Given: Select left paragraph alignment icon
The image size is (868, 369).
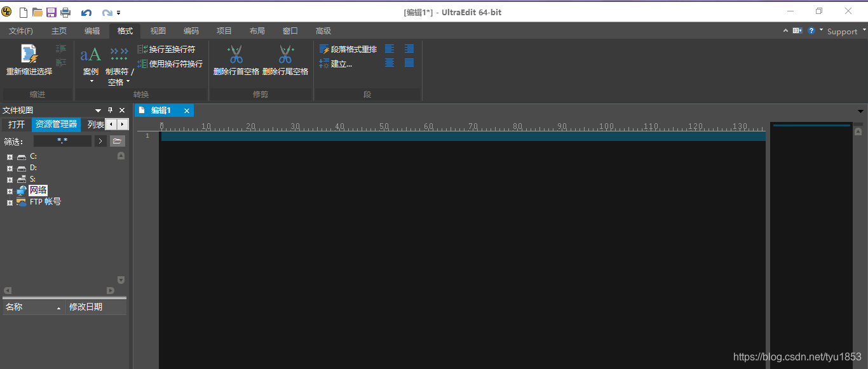Looking at the screenshot, I should click(390, 49).
